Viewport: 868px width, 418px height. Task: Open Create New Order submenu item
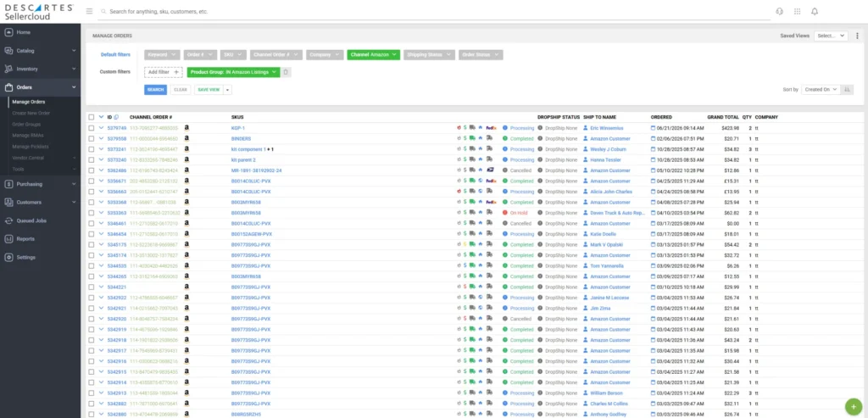coord(31,113)
